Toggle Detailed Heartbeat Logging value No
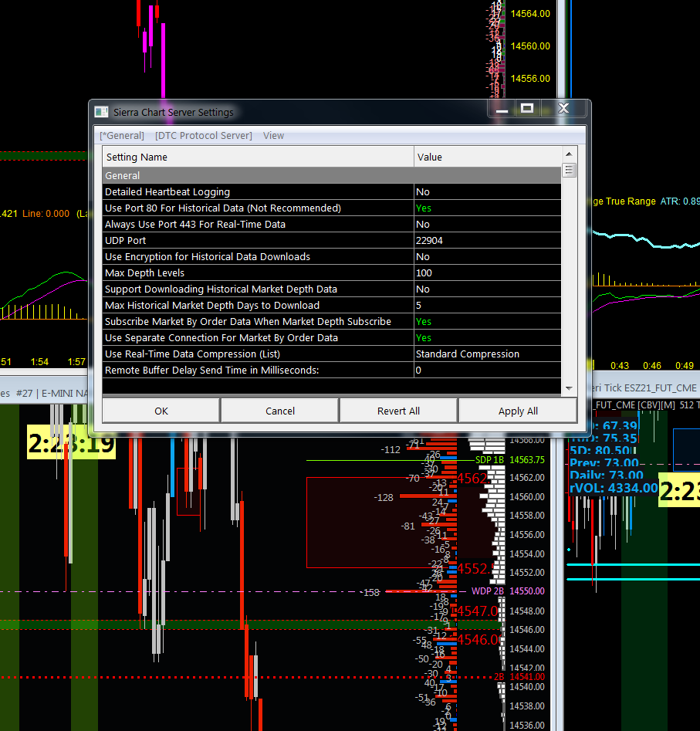The height and width of the screenshot is (731, 700). pos(487,191)
